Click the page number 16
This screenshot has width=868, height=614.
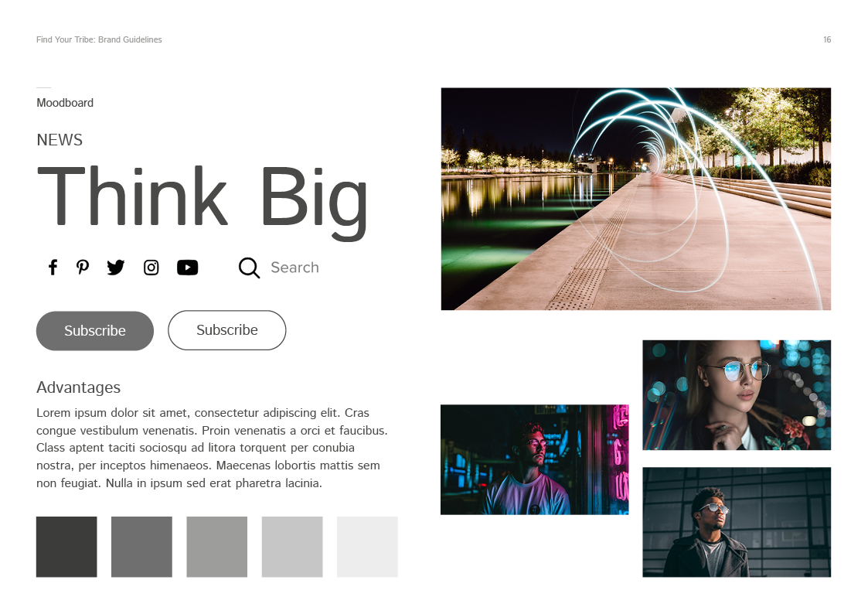[x=827, y=40]
